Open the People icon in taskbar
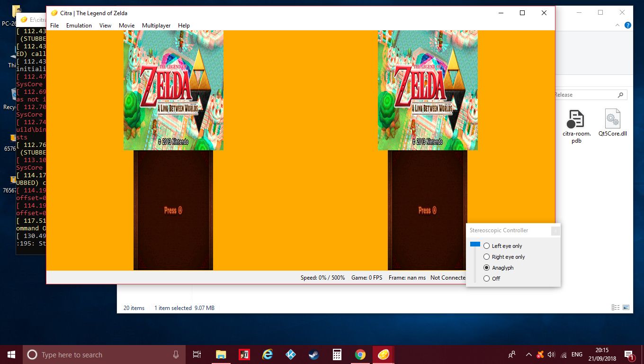 tap(512, 355)
